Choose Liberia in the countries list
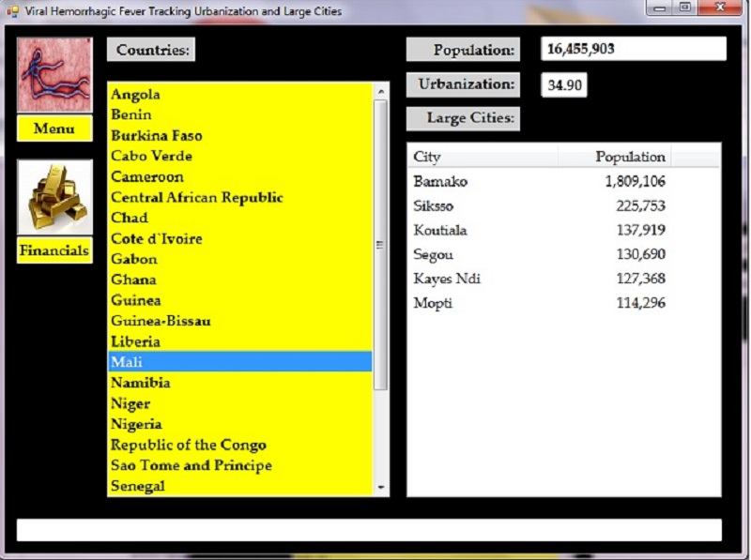The height and width of the screenshot is (560, 751). [x=136, y=341]
